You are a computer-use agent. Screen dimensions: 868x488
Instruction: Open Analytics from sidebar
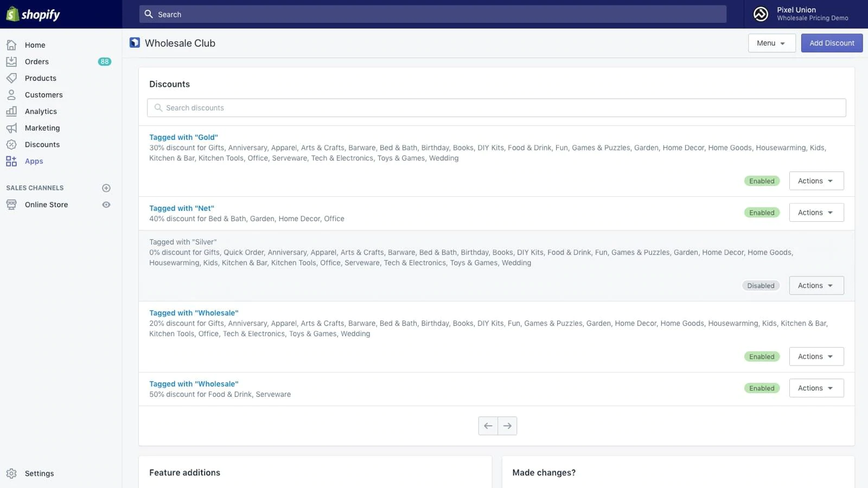(x=41, y=111)
